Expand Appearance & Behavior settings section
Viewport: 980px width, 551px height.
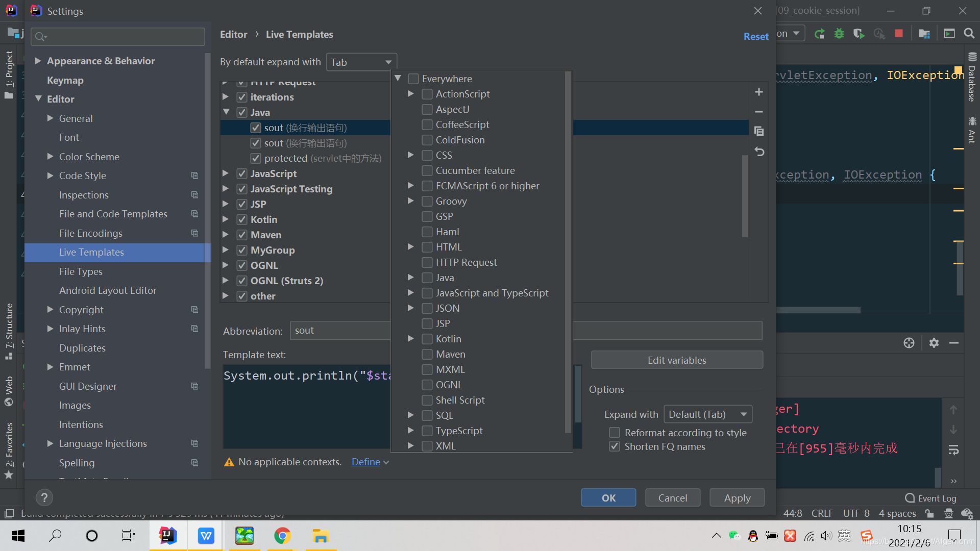click(x=38, y=61)
